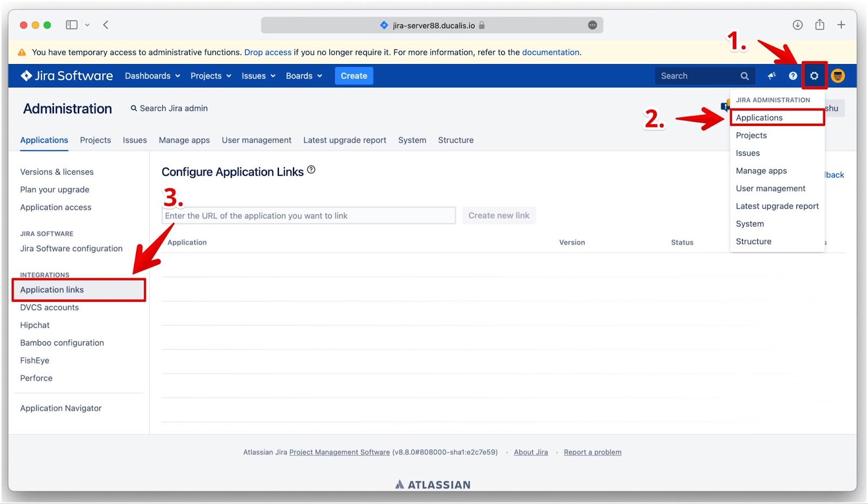Click the help icon beside Configure Application Links
Image resolution: width=868 pixels, height=504 pixels.
311,169
